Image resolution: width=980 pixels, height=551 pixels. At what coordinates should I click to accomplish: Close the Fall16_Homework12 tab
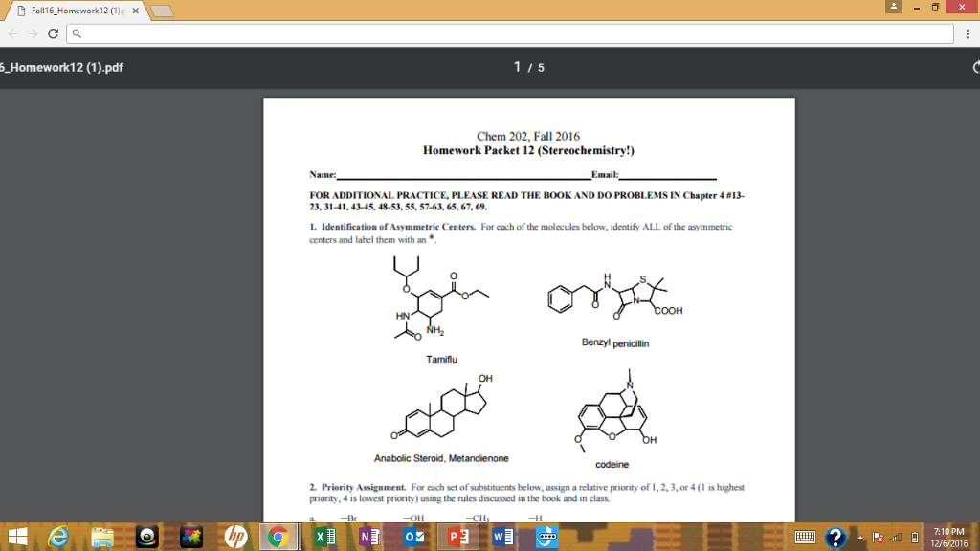pyautogui.click(x=136, y=11)
